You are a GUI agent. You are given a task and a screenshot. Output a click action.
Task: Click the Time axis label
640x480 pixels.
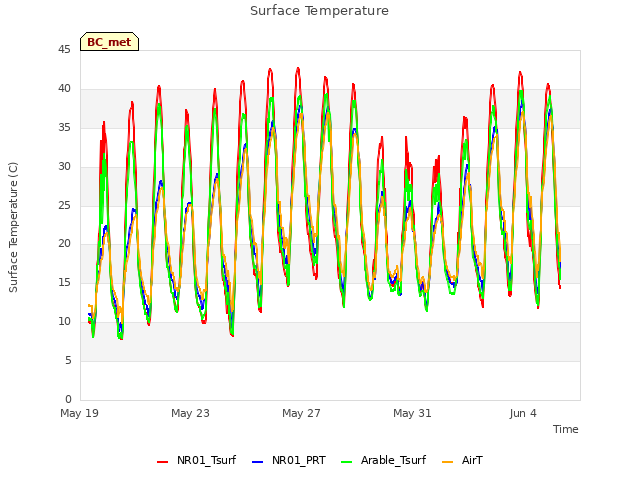pos(565,429)
